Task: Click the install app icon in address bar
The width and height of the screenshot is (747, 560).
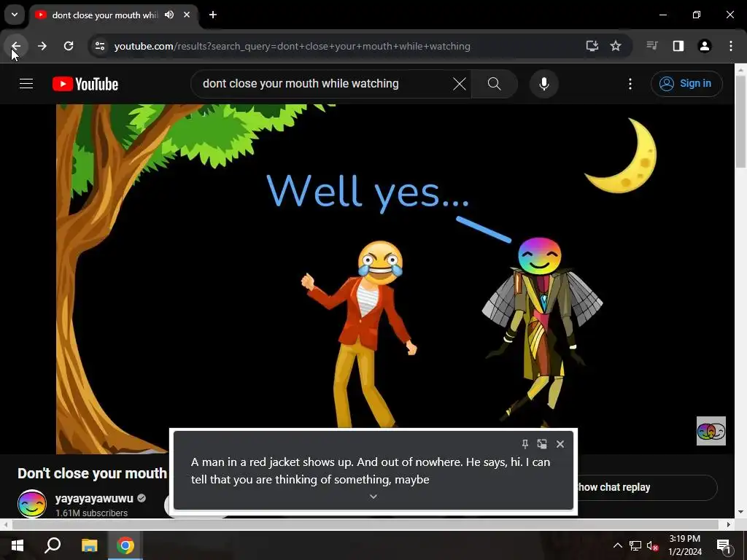Action: [592, 46]
